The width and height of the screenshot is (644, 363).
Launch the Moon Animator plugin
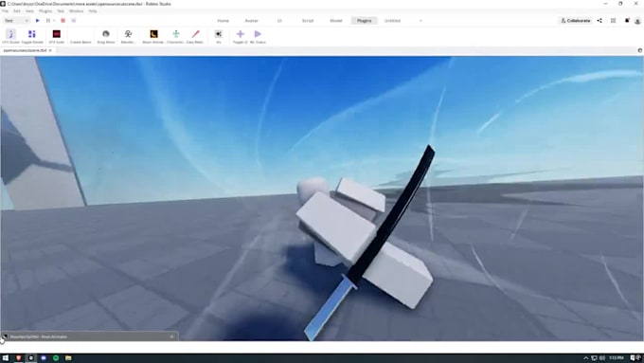tap(153, 36)
